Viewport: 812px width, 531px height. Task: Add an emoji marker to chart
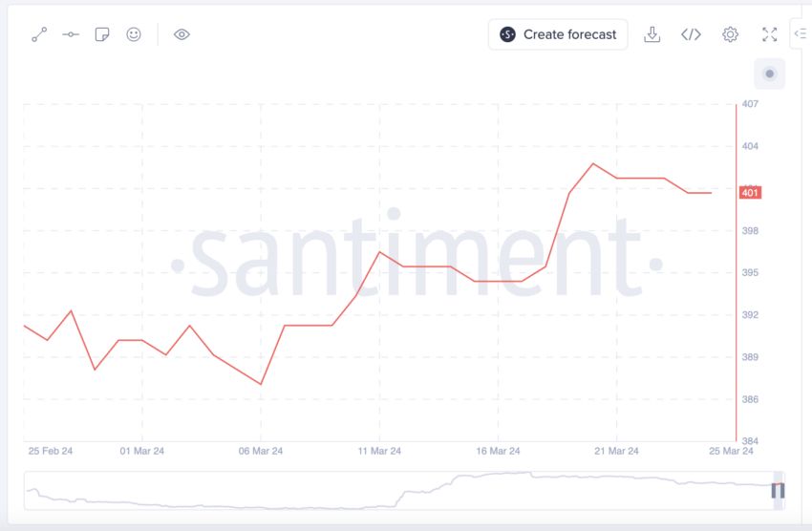click(134, 34)
